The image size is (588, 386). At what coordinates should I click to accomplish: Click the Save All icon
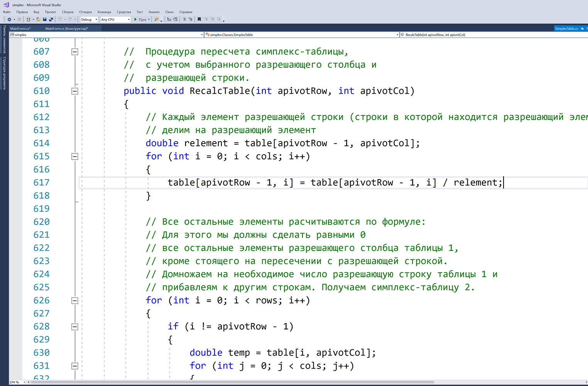point(51,19)
